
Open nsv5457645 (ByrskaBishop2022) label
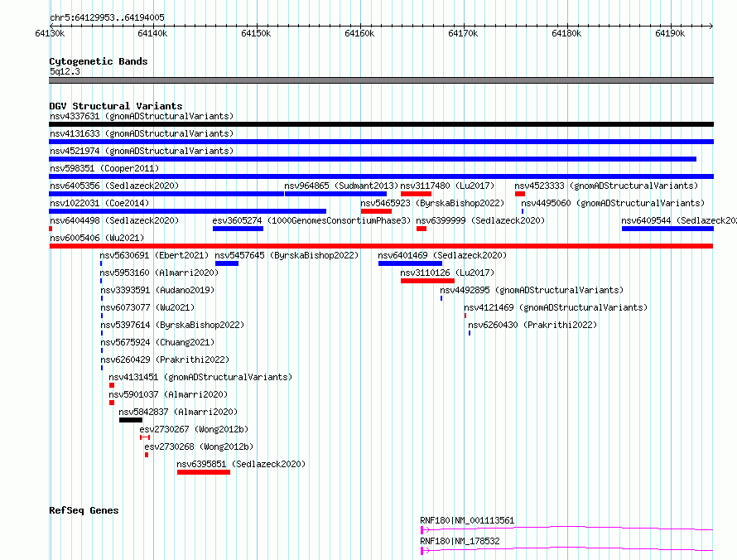click(x=287, y=255)
